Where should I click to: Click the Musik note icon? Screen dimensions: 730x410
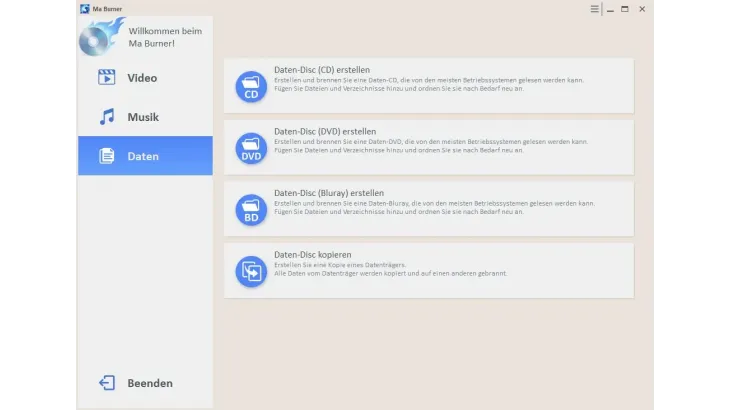107,117
